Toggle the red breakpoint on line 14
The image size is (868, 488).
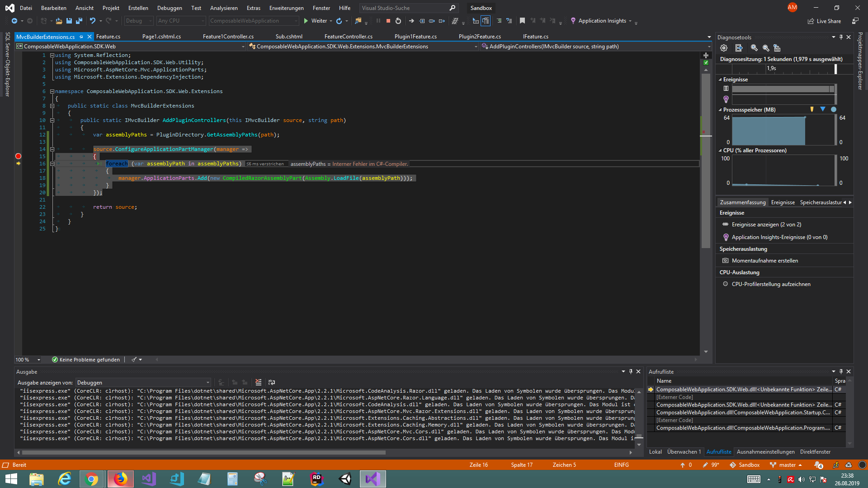coord(19,156)
